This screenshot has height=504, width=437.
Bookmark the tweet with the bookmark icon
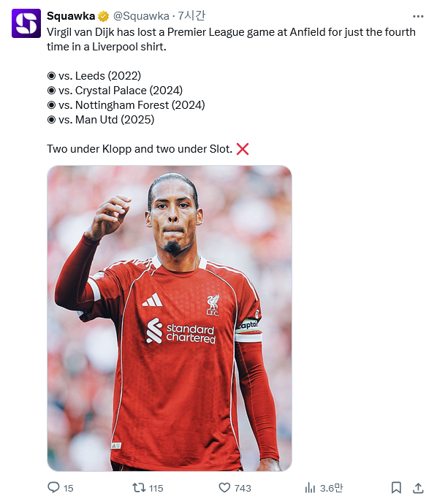click(396, 488)
